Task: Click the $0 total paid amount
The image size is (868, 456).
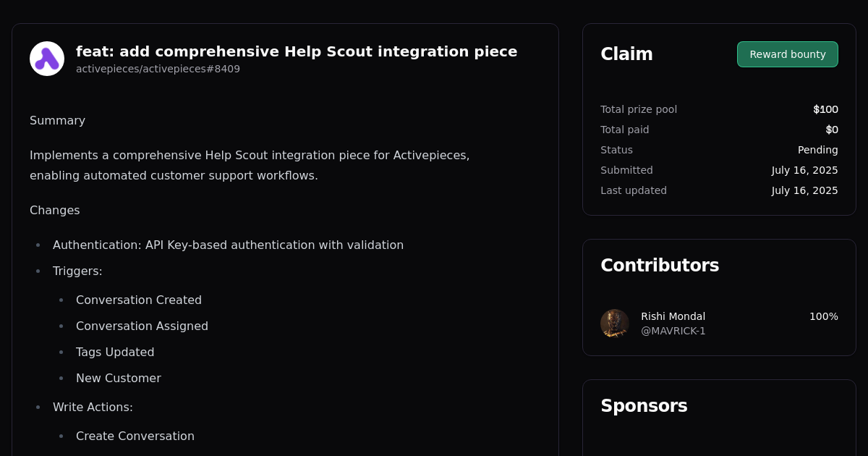Action: coord(832,130)
